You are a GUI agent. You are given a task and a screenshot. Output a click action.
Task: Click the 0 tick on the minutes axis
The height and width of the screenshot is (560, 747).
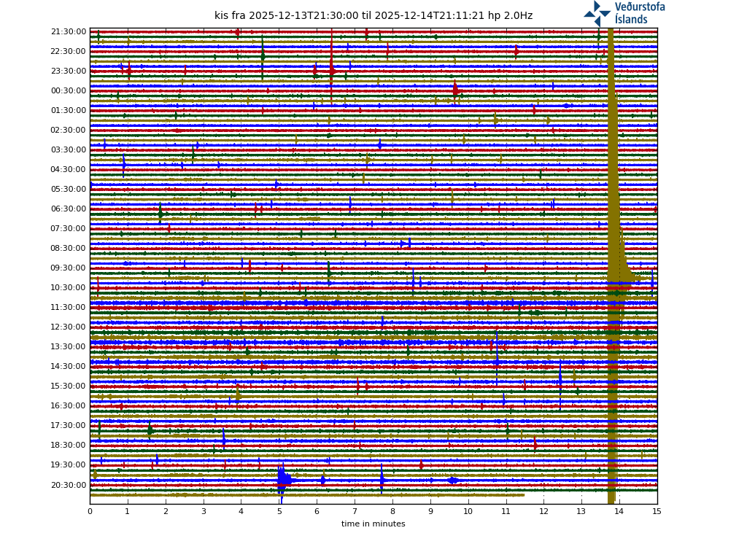click(x=90, y=511)
